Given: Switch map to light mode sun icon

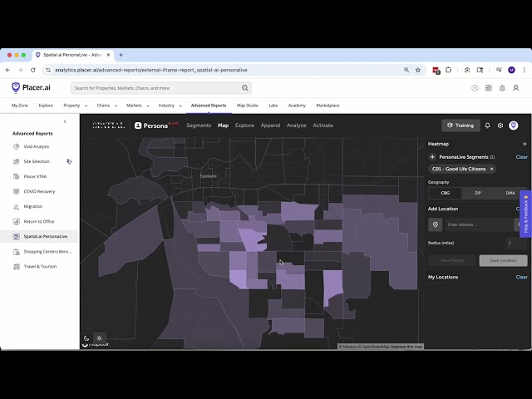Looking at the screenshot, I should tap(99, 338).
